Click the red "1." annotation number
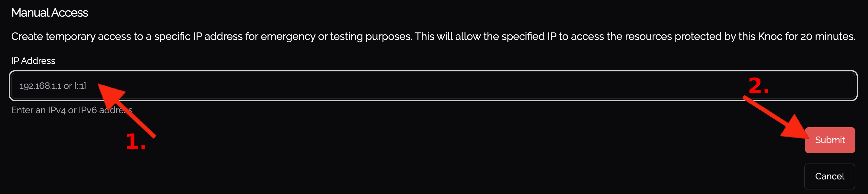This screenshot has height=194, width=868. (x=135, y=141)
